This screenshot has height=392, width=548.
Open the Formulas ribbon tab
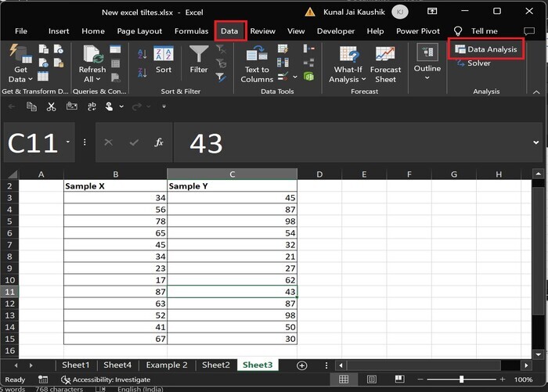point(191,31)
